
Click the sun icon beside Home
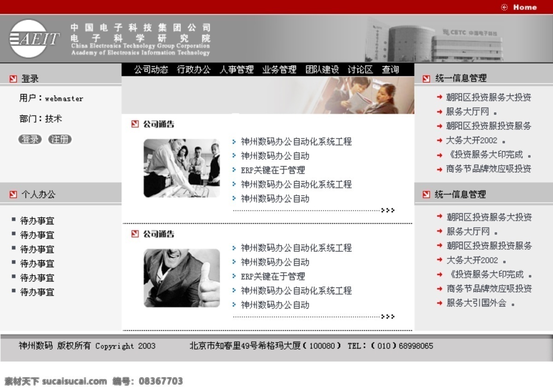coord(505,7)
